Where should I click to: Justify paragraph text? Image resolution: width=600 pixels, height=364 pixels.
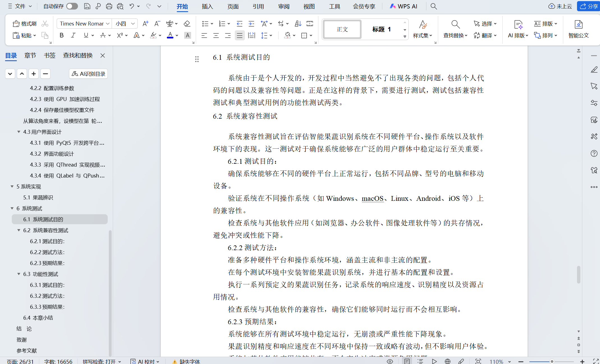pyautogui.click(x=240, y=35)
